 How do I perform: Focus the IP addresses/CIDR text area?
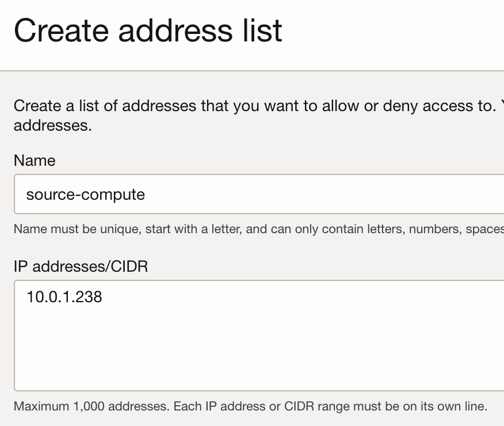(259, 336)
